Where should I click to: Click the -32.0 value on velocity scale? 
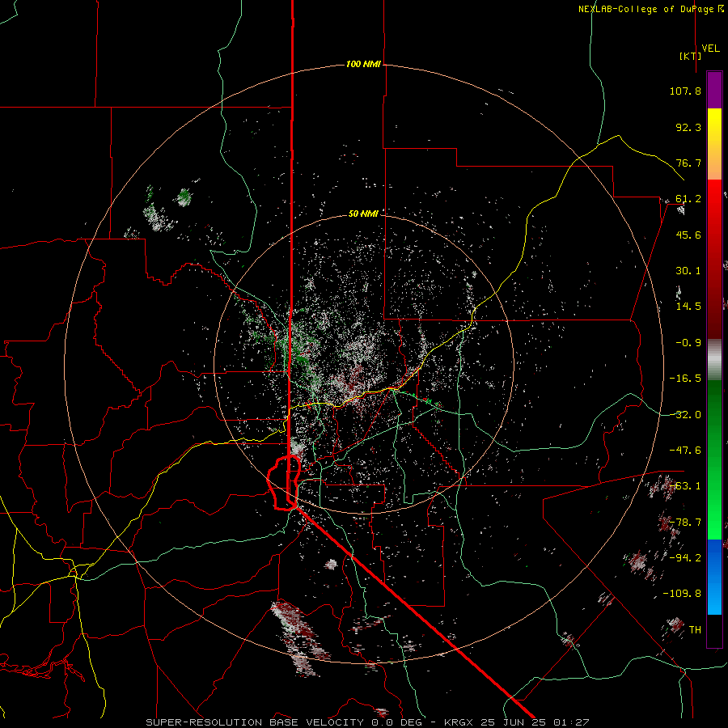685,415
